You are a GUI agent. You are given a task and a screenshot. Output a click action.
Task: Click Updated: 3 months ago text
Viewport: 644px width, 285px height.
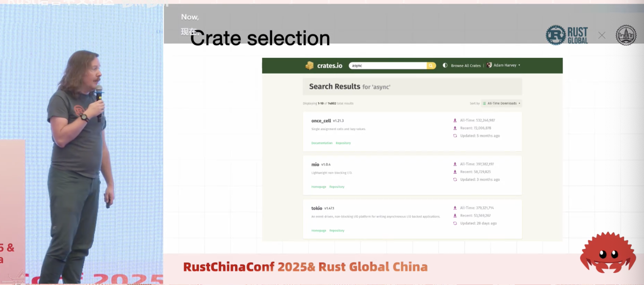480,180
